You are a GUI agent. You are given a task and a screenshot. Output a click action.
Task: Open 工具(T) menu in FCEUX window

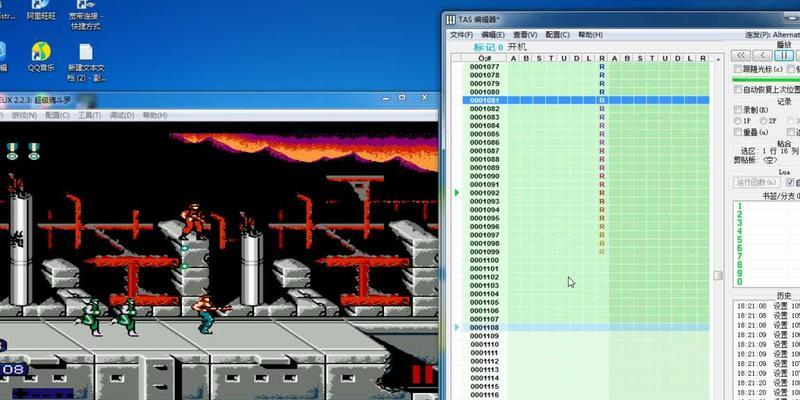tap(89, 115)
